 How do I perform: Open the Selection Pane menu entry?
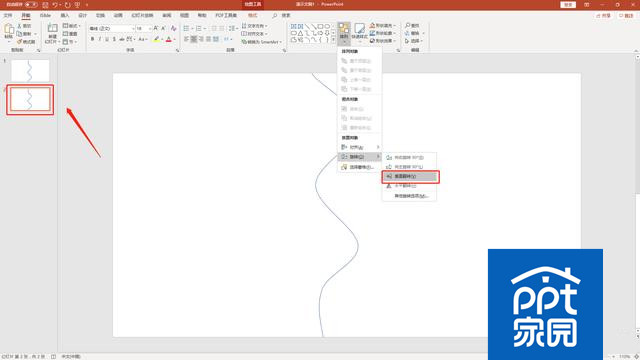[x=360, y=167]
